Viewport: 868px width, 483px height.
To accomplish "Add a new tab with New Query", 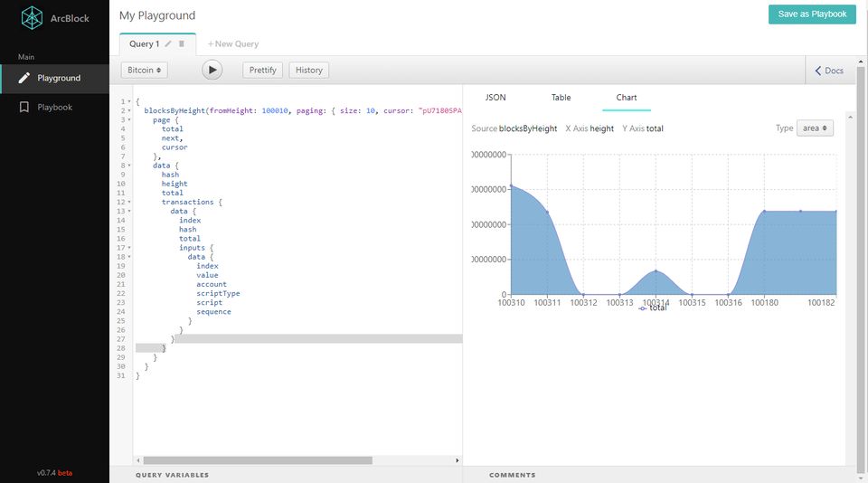I will (233, 43).
